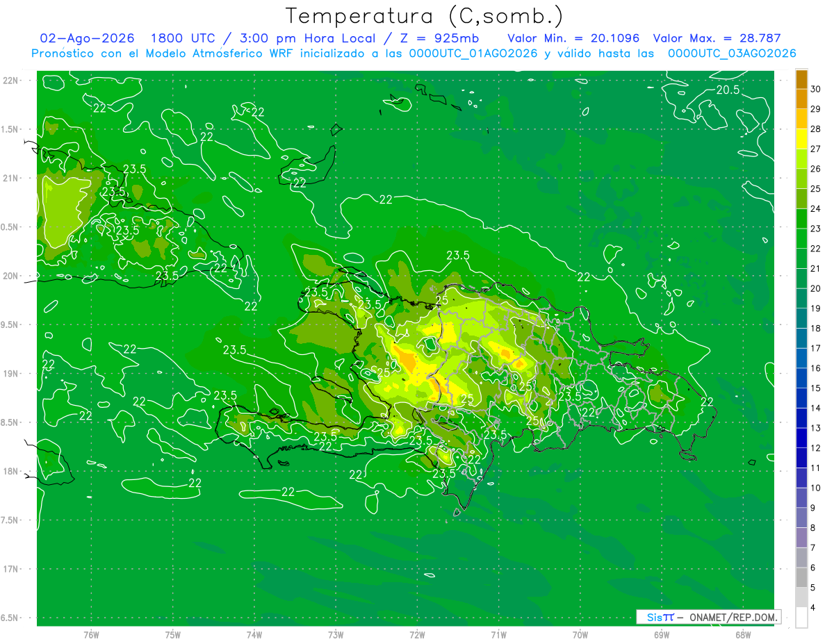
Task: Click the lime legend swatch between 25 and 26
Action: click(x=801, y=178)
